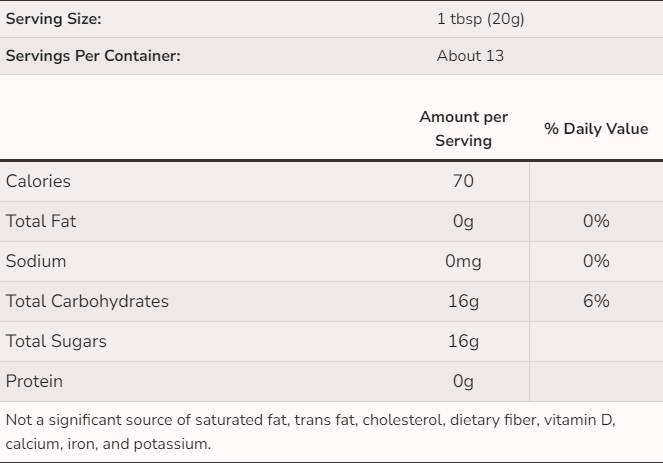Click the 6% daily value for carbohydrates
This screenshot has width=663, height=463.
pos(596,301)
